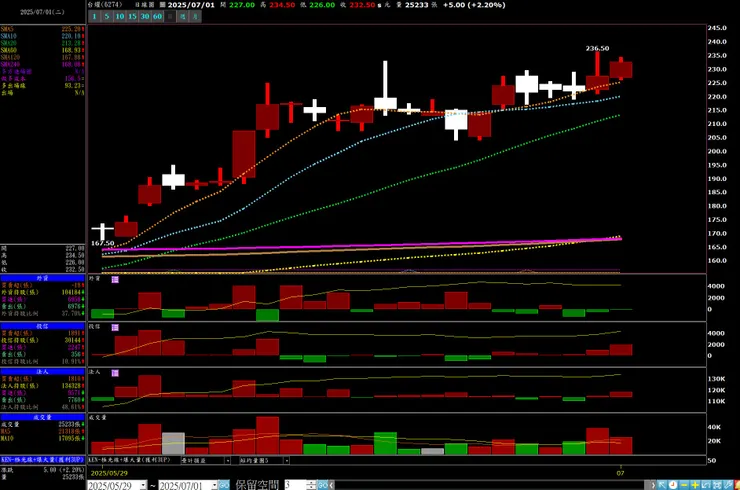Click the scrollbar right arrow
This screenshot has height=490, width=740.
tap(653, 485)
